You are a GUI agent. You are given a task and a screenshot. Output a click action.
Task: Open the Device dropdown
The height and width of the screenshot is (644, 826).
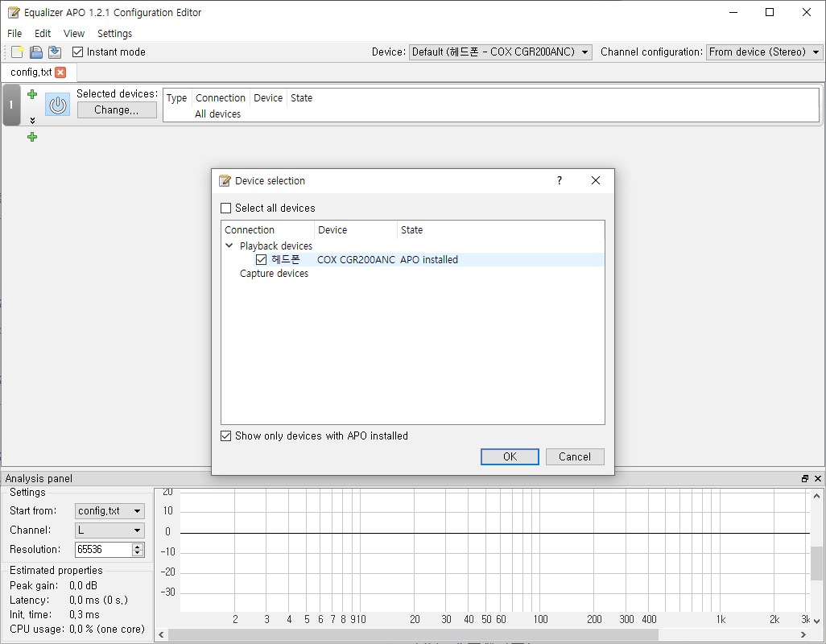click(x=501, y=52)
